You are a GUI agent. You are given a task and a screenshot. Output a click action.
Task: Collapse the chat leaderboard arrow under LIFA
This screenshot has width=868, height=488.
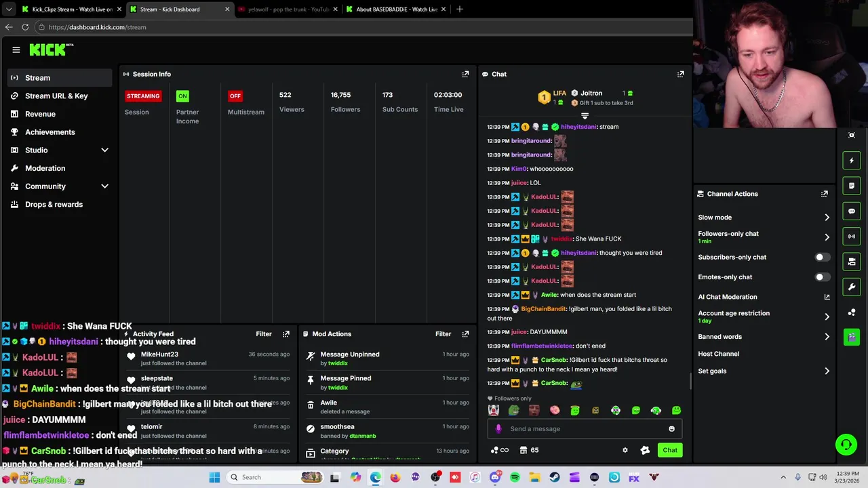pyautogui.click(x=585, y=117)
